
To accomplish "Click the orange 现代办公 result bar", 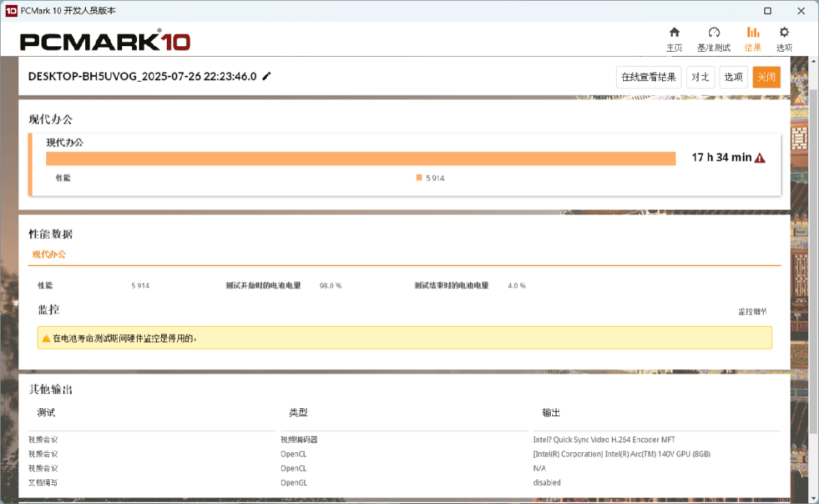I will pyautogui.click(x=361, y=158).
